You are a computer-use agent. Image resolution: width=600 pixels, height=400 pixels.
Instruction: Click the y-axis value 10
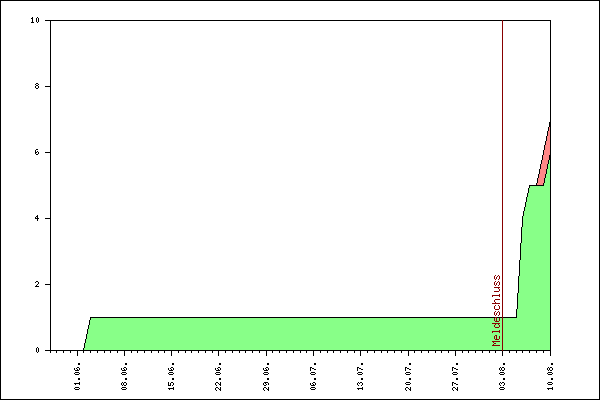(x=35, y=20)
